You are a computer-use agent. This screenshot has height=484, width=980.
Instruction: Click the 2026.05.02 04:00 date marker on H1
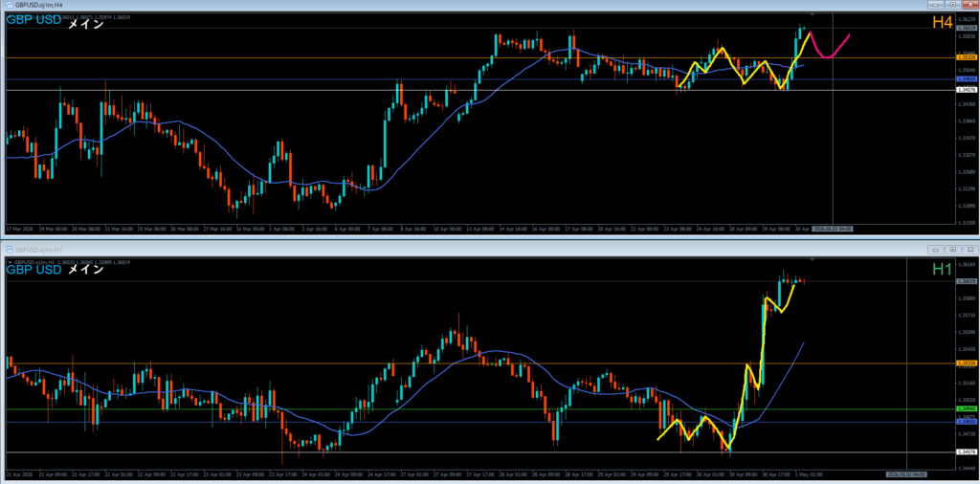[907, 474]
